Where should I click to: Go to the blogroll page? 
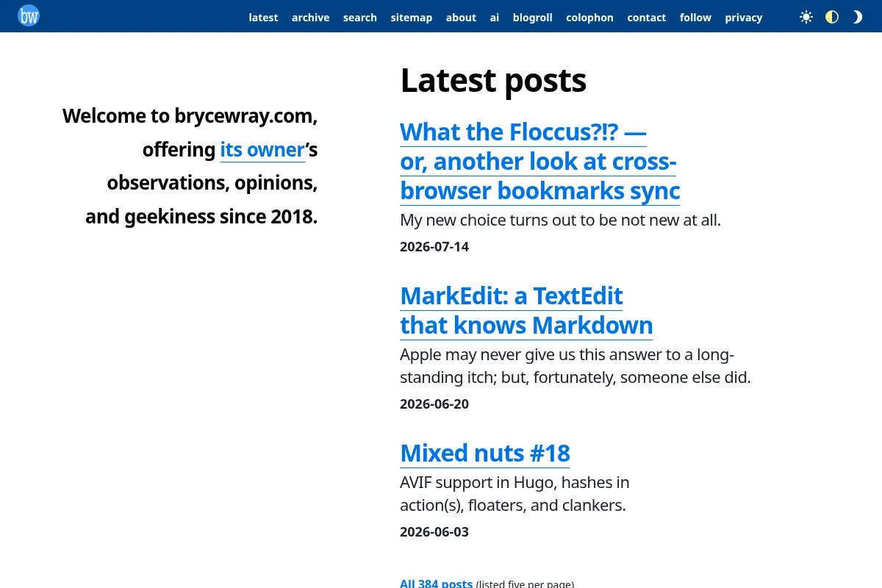[x=532, y=18]
